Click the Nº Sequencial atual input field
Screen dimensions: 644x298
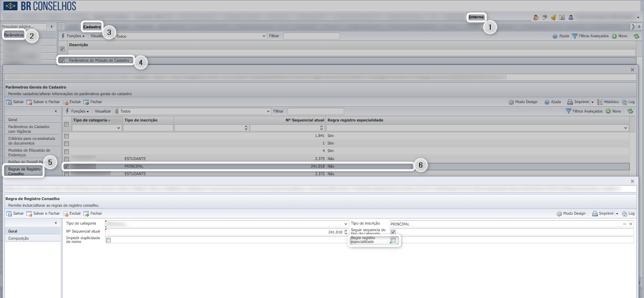coord(224,232)
